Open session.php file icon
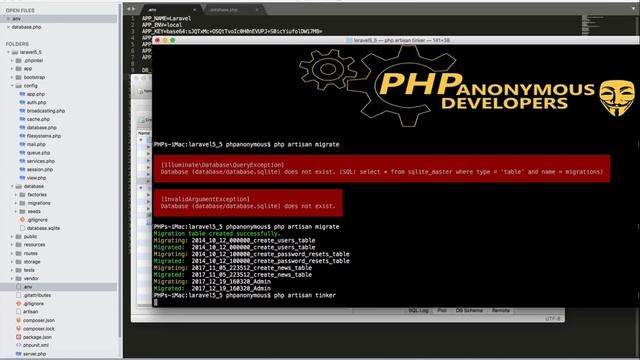640x360 pixels. pos(22,169)
